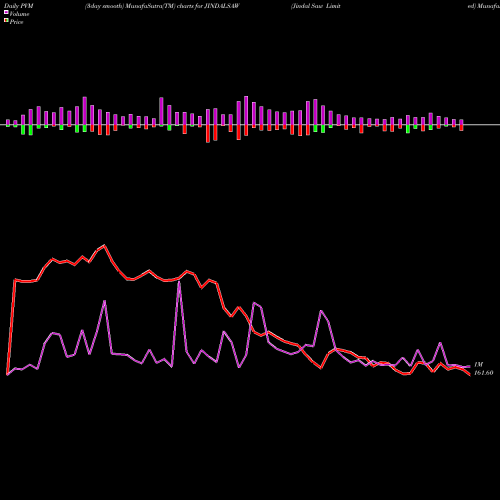Select the last price value 161.60

(483, 373)
